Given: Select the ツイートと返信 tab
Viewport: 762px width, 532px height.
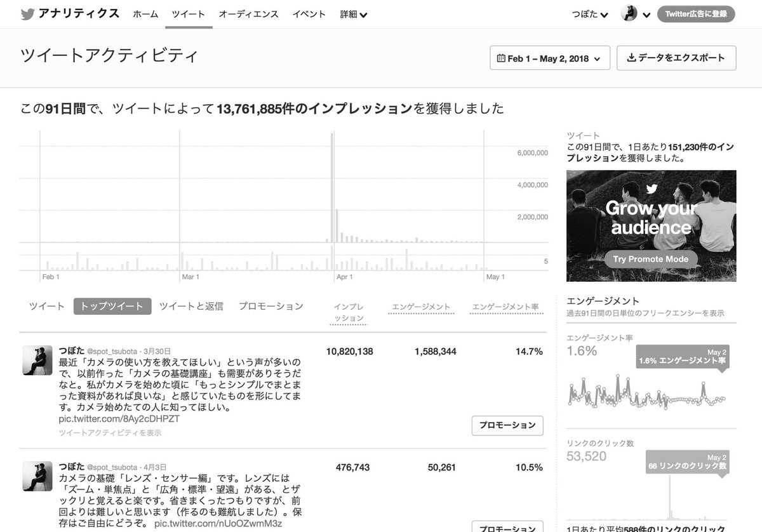Looking at the screenshot, I should (191, 305).
